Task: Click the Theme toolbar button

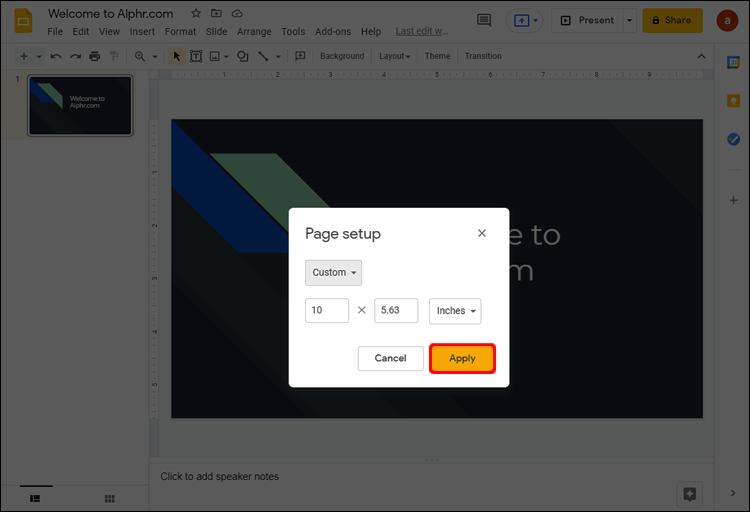Action: point(437,56)
